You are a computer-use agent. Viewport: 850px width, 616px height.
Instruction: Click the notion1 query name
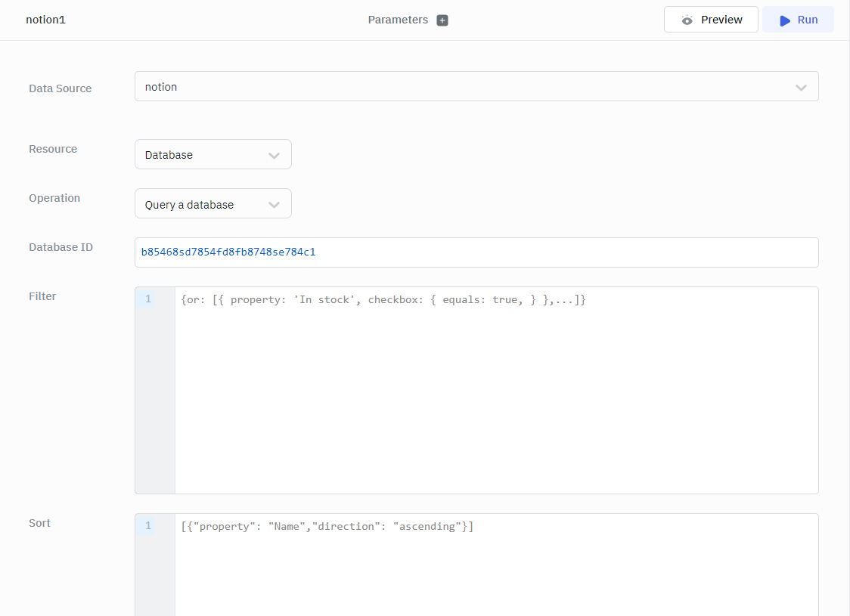45,20
